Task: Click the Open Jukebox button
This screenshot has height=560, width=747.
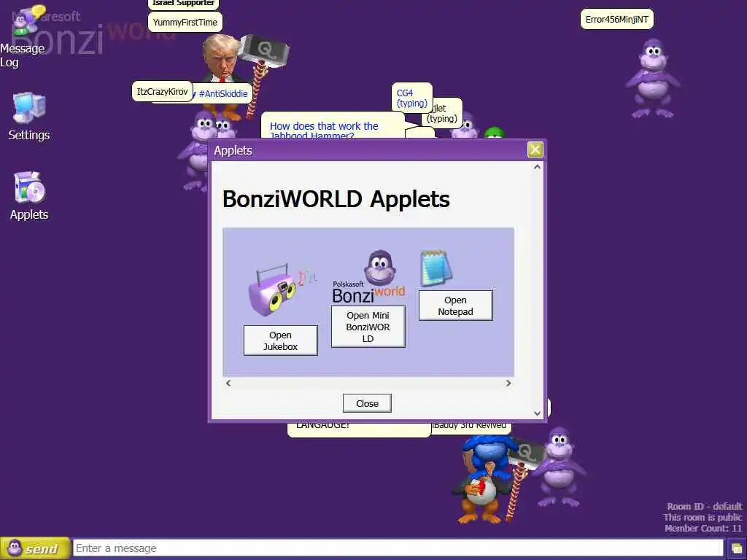Action: pyautogui.click(x=281, y=341)
